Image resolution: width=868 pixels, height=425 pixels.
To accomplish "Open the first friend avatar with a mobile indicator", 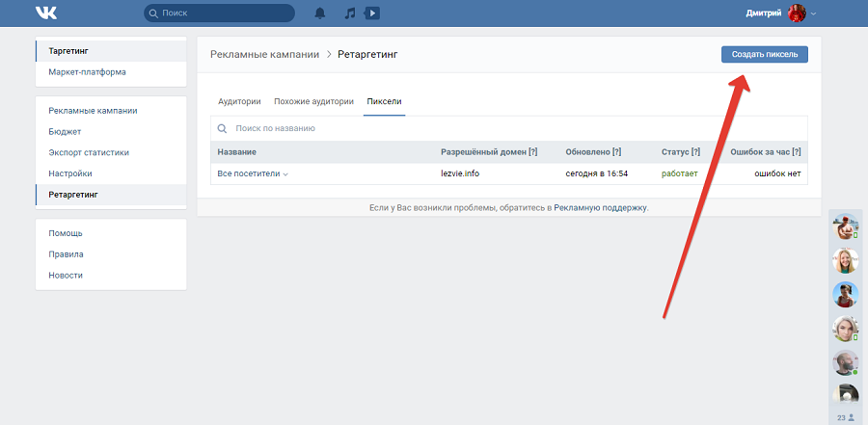I will [x=845, y=226].
